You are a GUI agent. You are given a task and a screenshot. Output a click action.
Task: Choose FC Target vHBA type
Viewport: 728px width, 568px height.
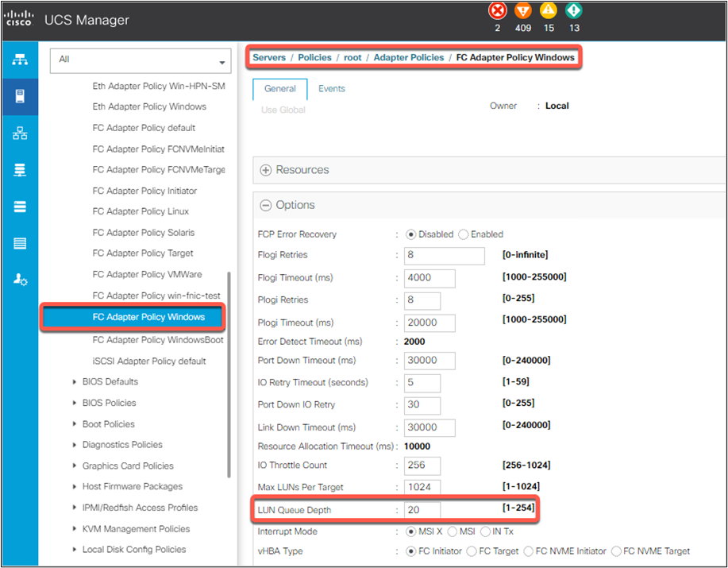tap(472, 551)
